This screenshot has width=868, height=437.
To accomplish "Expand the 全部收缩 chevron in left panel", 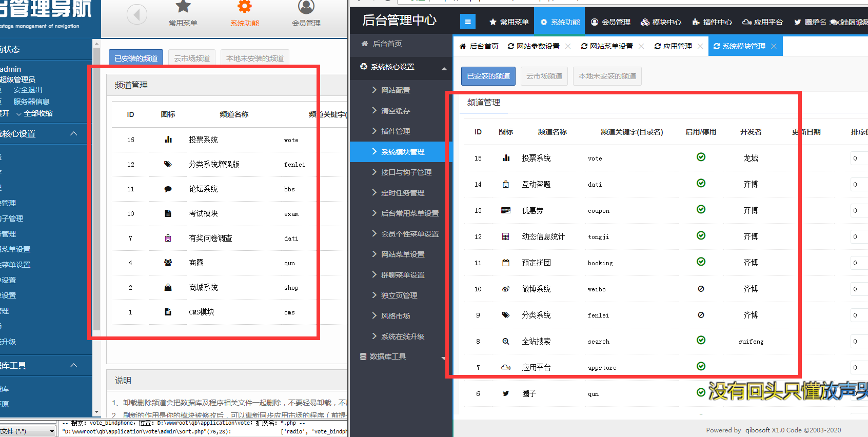I will click(x=19, y=114).
